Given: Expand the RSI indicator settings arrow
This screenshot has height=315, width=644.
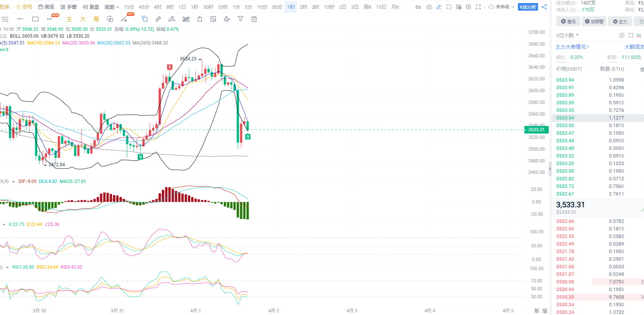Looking at the screenshot, I should point(7,267).
